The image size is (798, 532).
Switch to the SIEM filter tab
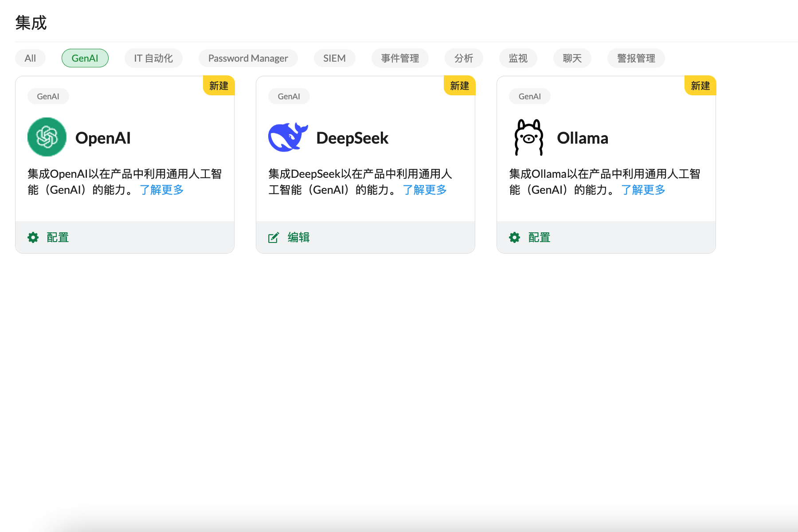[335, 58]
